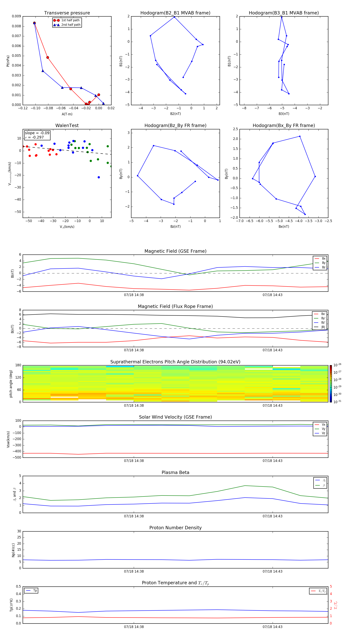Click the '1st half path' legend entry

(x=67, y=20)
